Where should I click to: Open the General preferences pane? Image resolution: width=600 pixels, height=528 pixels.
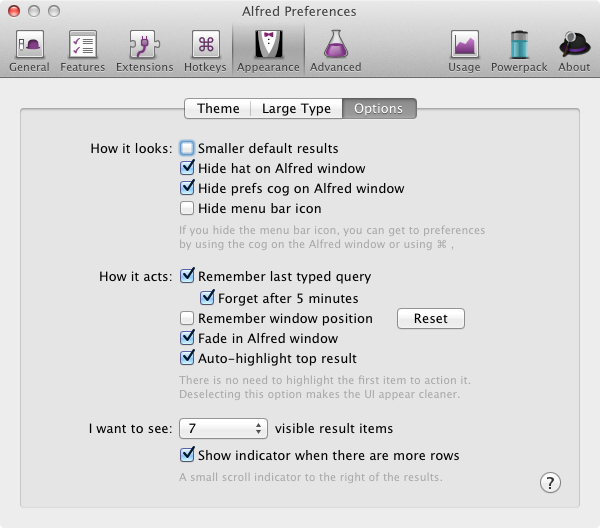click(29, 51)
